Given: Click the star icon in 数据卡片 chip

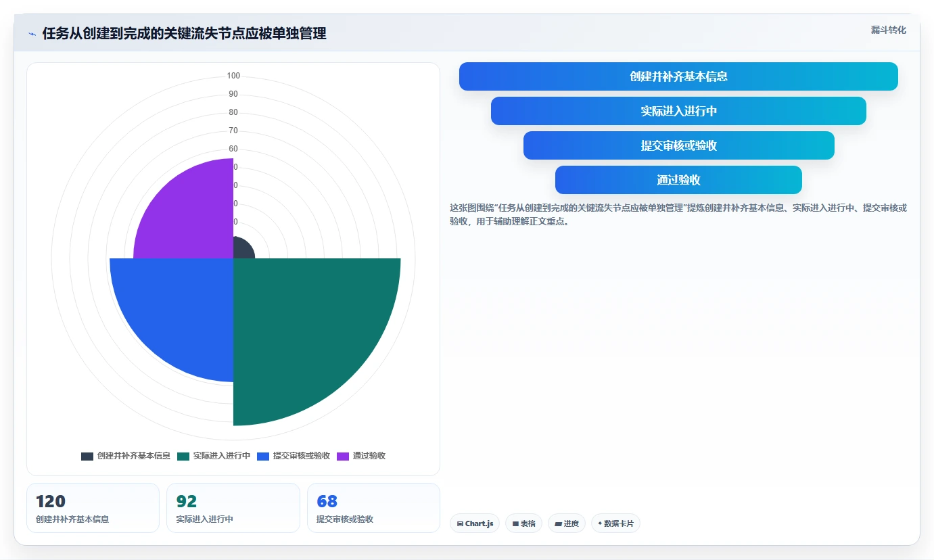Looking at the screenshot, I should click(600, 523).
